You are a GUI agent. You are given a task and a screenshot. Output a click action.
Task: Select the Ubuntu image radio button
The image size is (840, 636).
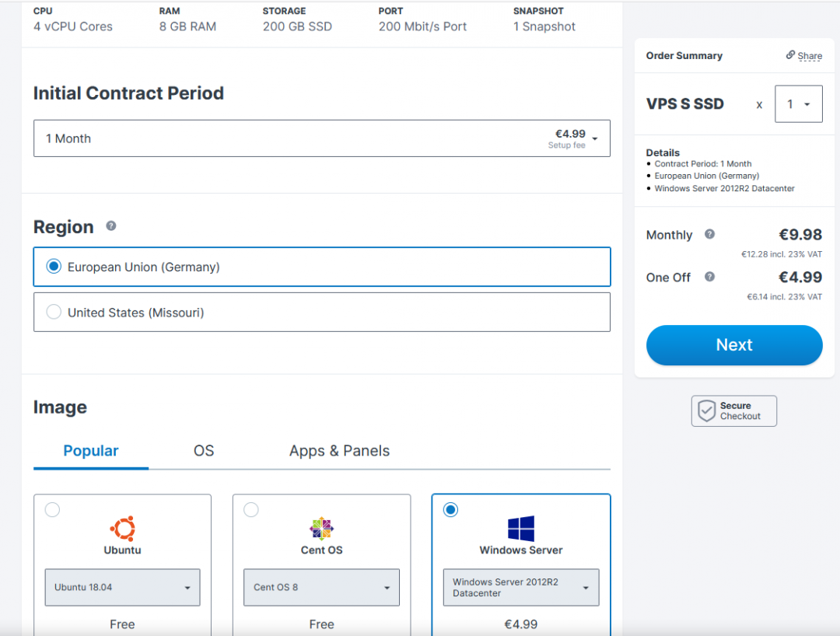[x=52, y=510]
